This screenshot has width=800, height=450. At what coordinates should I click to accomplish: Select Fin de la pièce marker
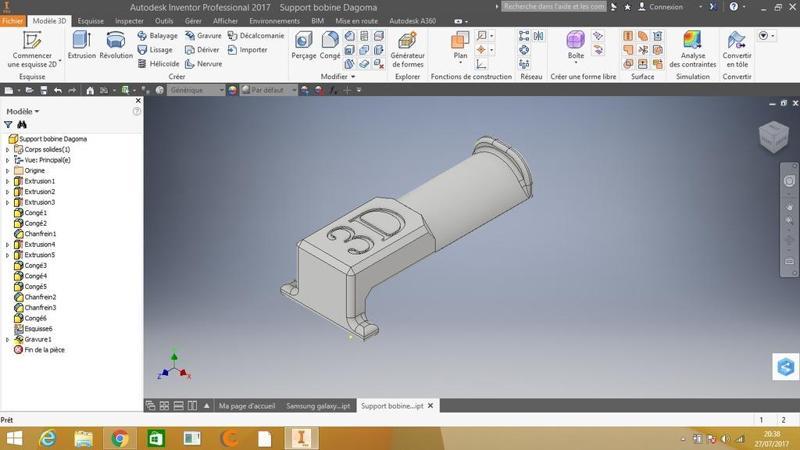click(39, 350)
